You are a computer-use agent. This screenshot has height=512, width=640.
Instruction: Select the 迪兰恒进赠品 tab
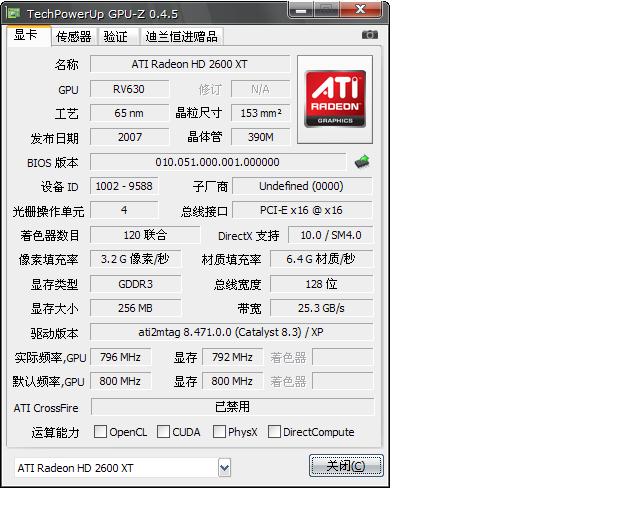tap(181, 37)
